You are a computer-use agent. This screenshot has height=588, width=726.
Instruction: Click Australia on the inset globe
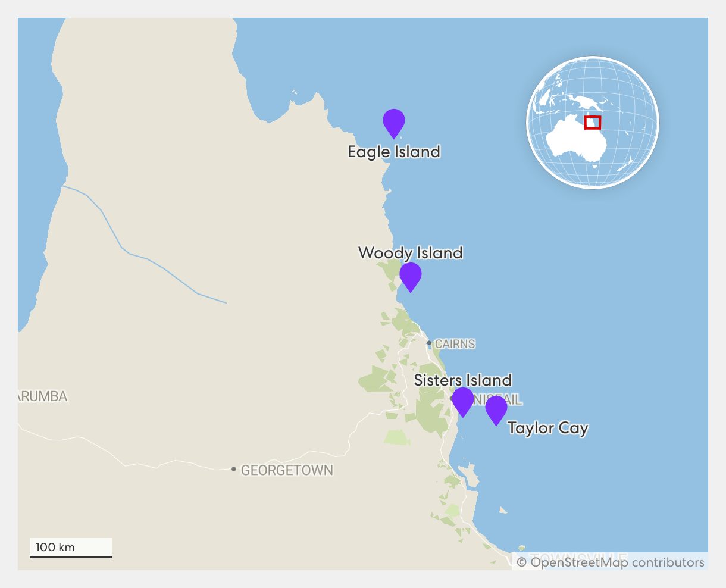click(574, 140)
